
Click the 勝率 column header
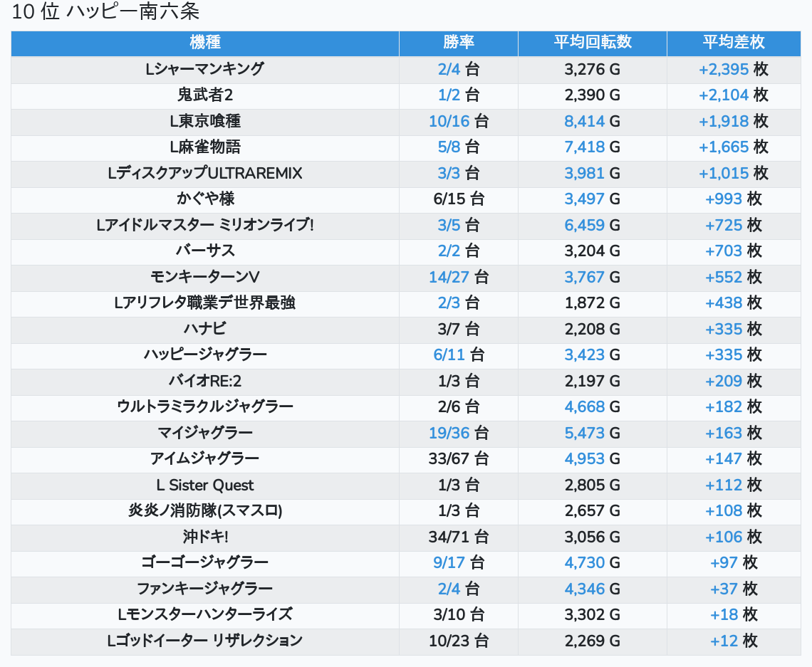[458, 43]
